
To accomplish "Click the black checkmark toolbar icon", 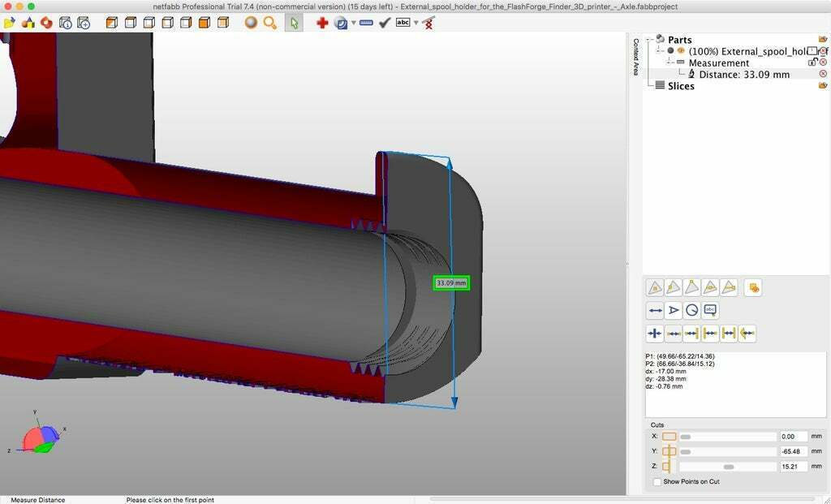I will click(x=385, y=23).
